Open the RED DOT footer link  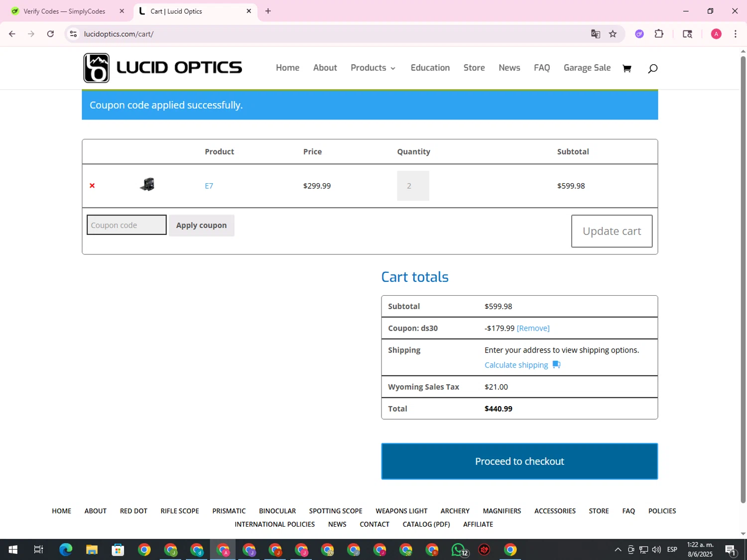pyautogui.click(x=133, y=511)
